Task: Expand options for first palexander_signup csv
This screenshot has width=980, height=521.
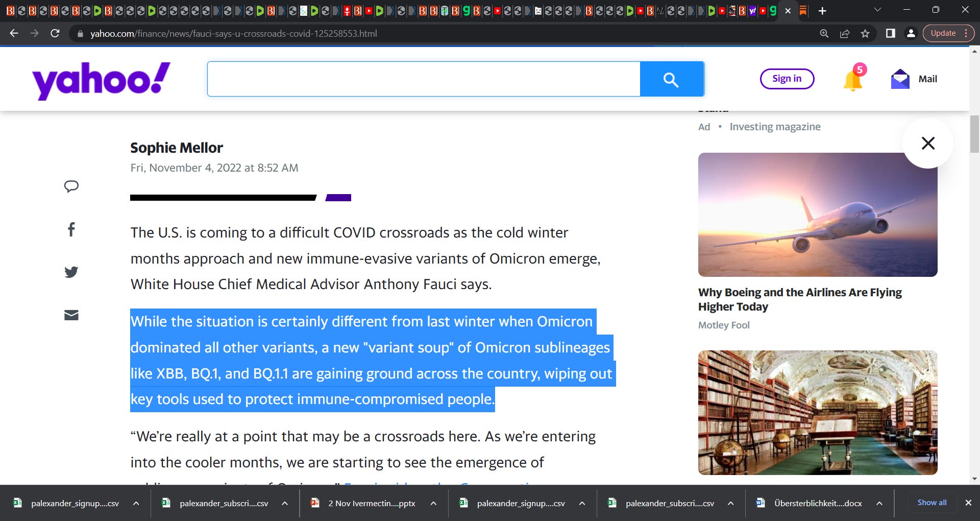Action: pyautogui.click(x=136, y=503)
